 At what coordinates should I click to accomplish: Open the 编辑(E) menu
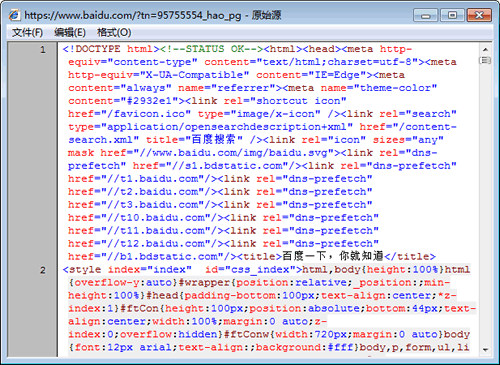(x=70, y=32)
